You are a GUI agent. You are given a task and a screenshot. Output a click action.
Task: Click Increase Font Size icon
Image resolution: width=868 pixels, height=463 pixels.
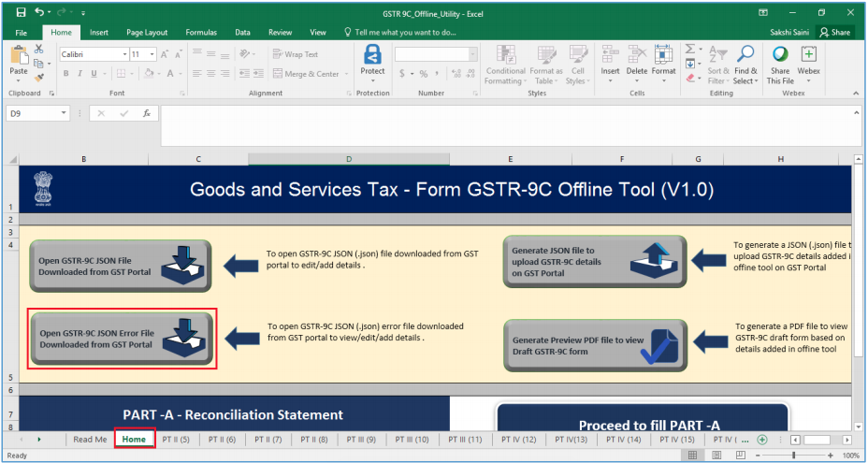(x=165, y=54)
